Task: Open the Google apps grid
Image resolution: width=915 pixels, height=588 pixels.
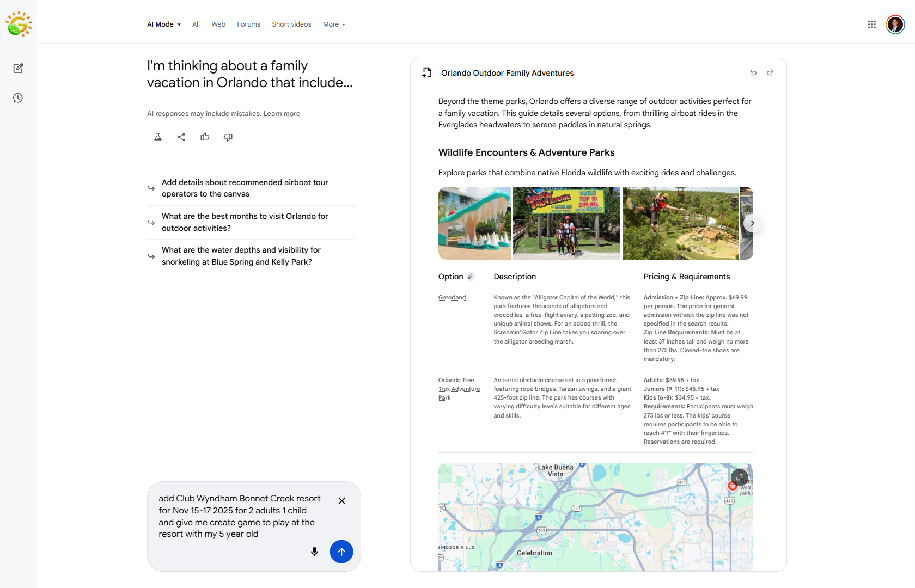Action: [x=871, y=24]
